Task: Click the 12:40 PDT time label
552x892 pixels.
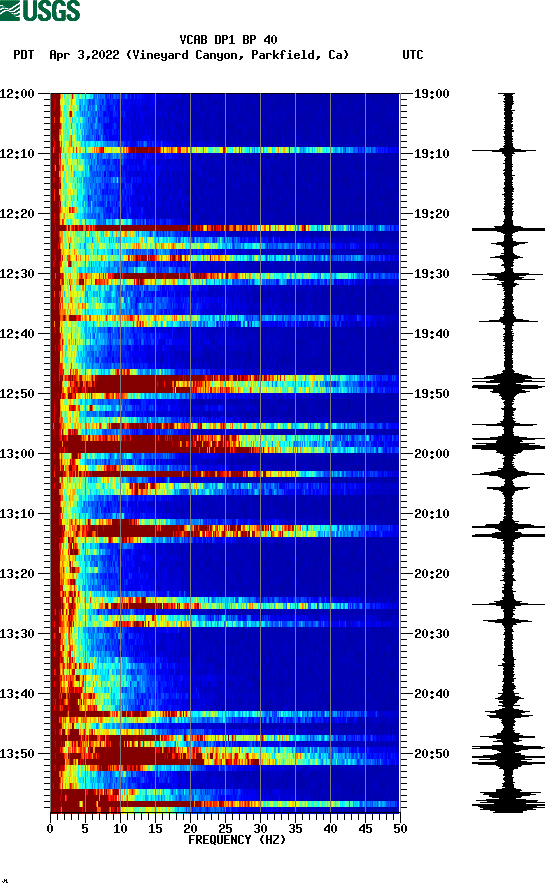Action: point(17,334)
